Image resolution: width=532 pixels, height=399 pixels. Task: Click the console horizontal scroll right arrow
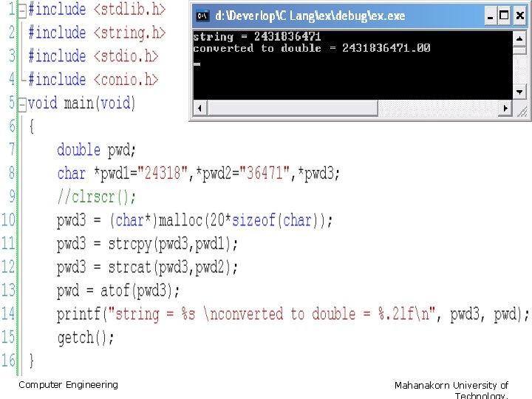[505, 108]
